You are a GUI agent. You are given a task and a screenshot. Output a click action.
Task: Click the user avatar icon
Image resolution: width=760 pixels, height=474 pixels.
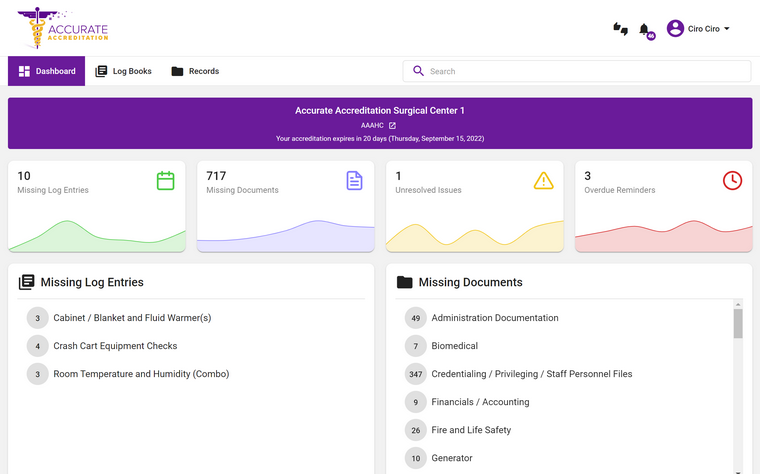pos(675,29)
